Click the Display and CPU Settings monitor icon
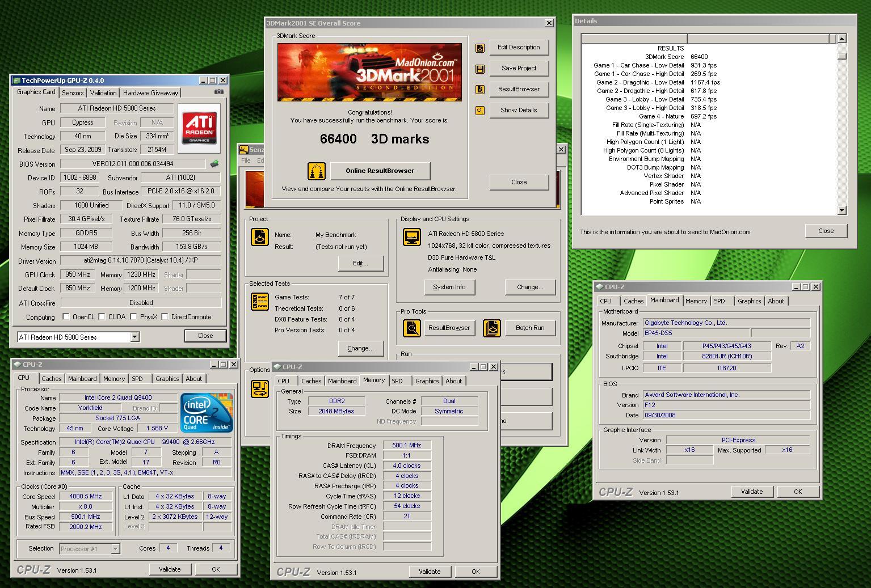The height and width of the screenshot is (588, 871). [x=412, y=237]
